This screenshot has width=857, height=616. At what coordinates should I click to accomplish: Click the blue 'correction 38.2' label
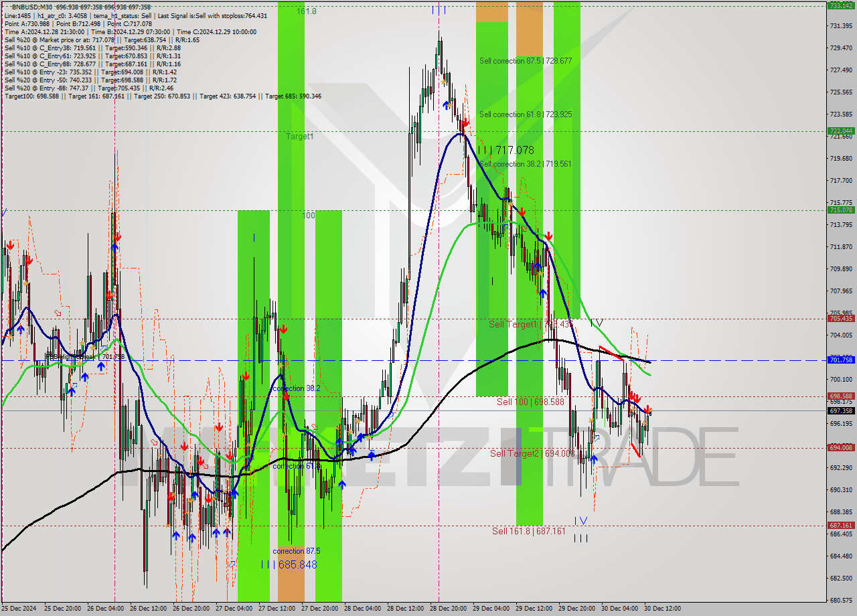coord(296,388)
